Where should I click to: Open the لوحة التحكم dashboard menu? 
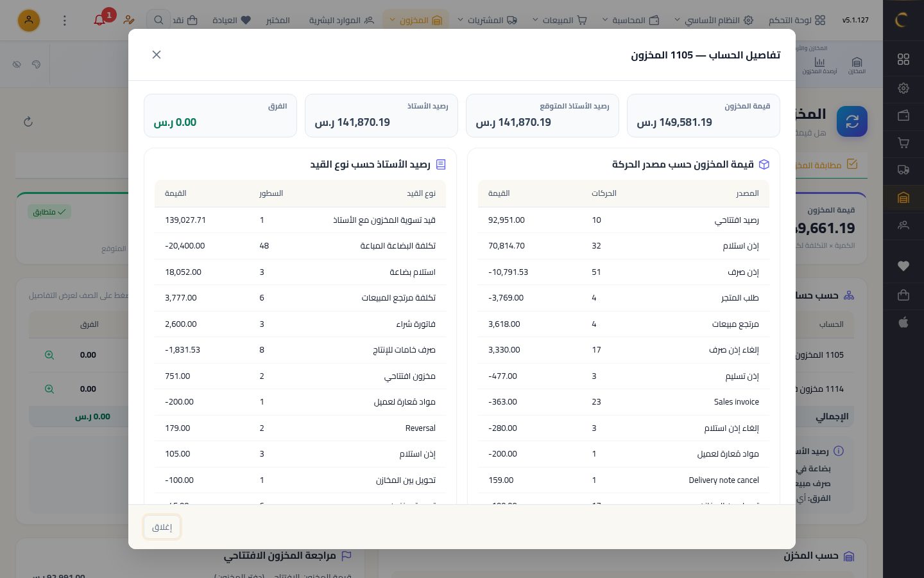coord(797,21)
